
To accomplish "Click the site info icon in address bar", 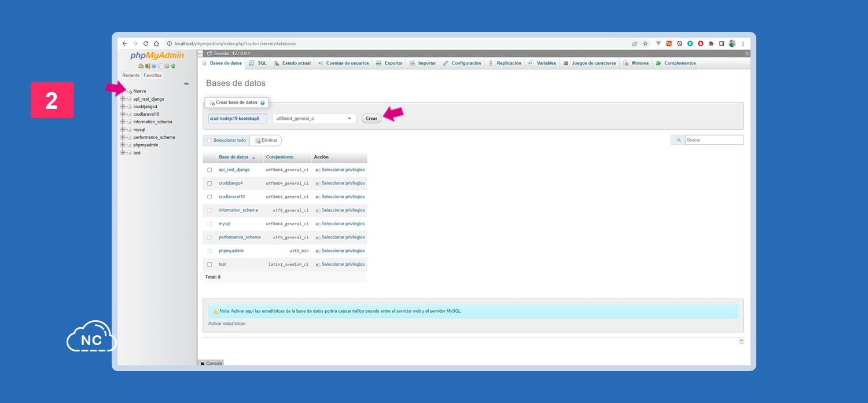I will [170, 43].
